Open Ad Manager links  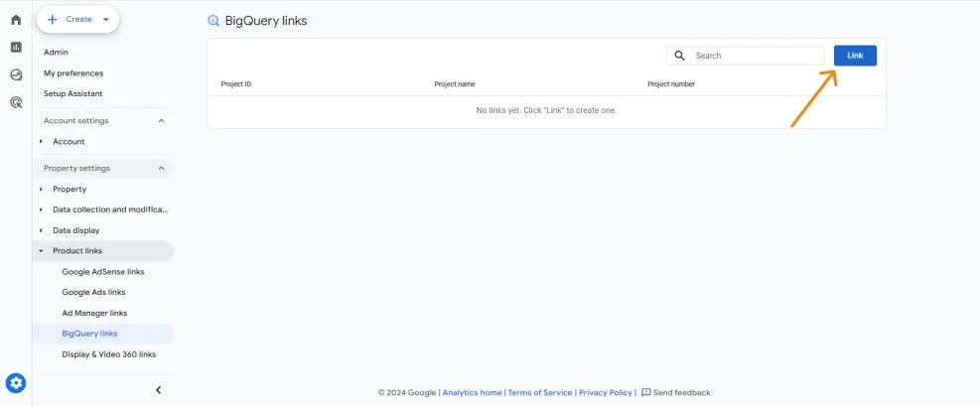click(94, 313)
